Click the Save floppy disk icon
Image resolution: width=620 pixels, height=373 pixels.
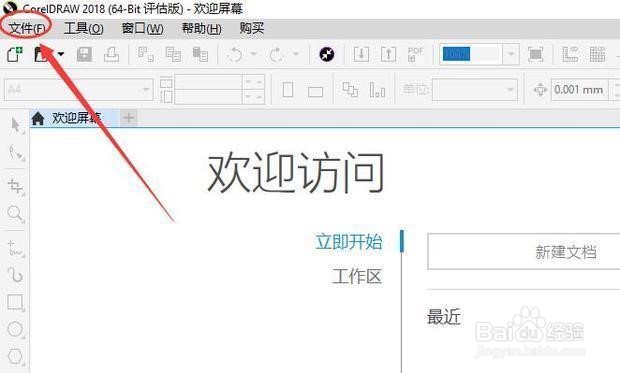coord(84,54)
